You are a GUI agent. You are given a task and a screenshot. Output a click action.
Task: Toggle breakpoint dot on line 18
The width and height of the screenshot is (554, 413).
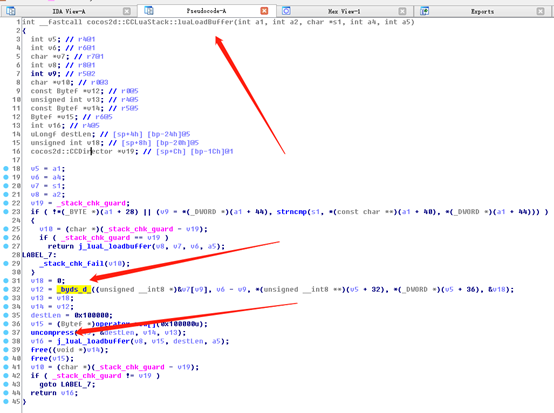click(6, 169)
